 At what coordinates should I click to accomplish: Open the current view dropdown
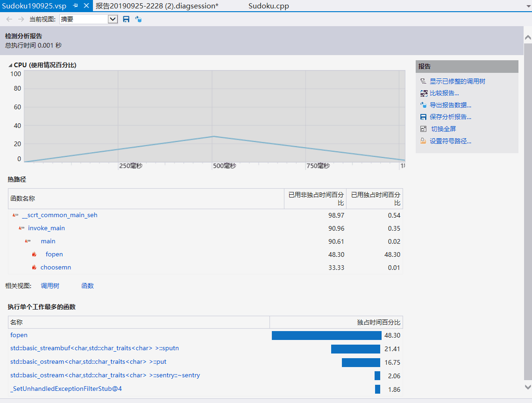point(113,19)
